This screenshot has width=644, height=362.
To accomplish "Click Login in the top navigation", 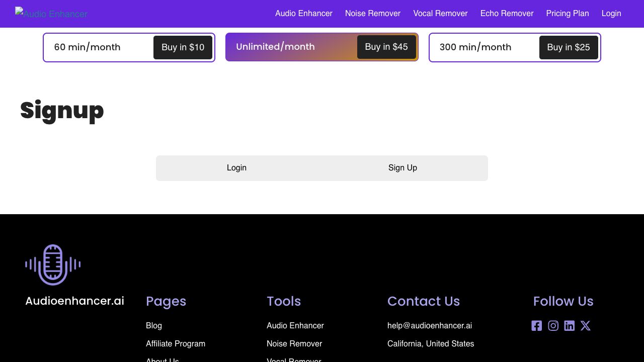I will click(x=611, y=14).
